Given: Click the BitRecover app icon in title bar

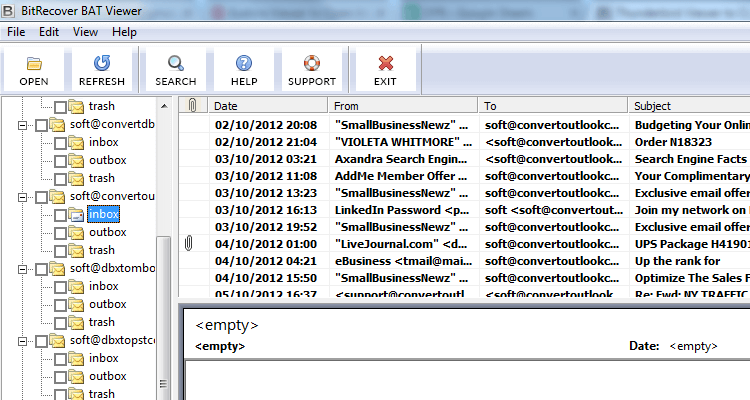Looking at the screenshot, I should (8, 10).
